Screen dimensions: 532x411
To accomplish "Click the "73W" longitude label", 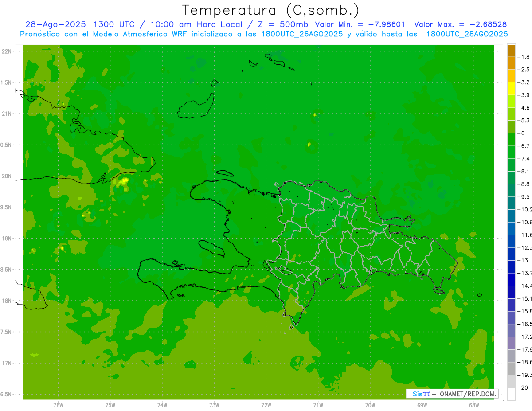I will 214,405.
